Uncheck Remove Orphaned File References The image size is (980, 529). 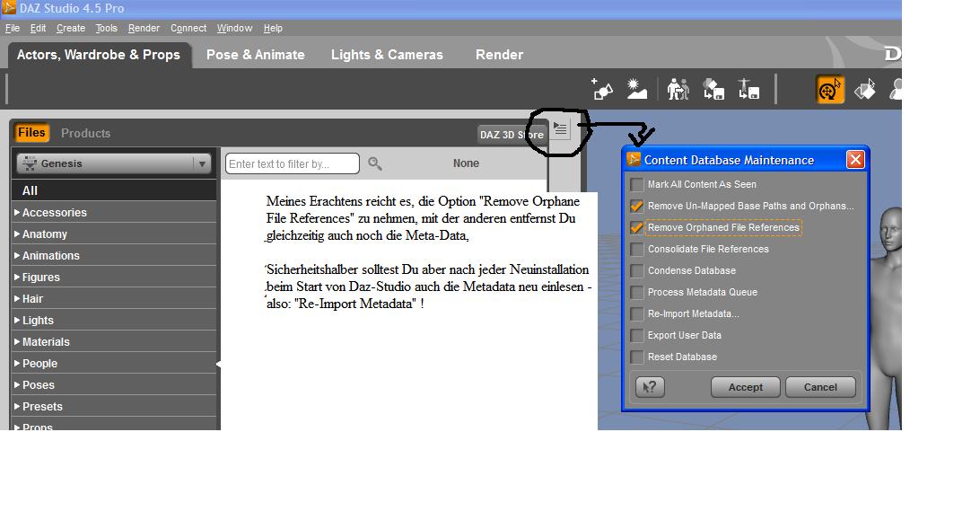click(x=636, y=227)
